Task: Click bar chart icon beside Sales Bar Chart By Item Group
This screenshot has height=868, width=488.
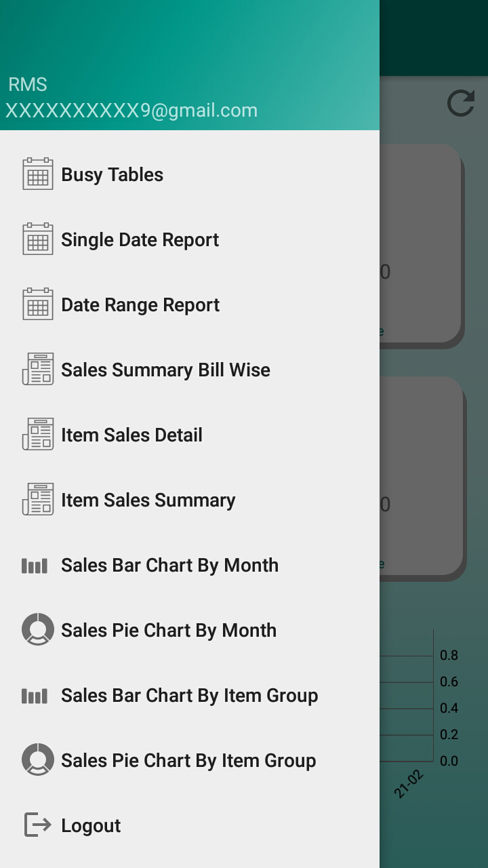Action: pos(35,696)
